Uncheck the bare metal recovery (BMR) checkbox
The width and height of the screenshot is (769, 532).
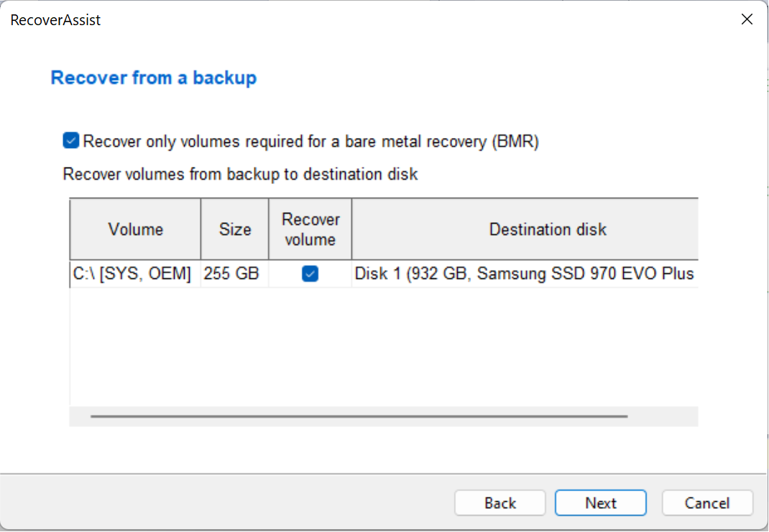(70, 140)
